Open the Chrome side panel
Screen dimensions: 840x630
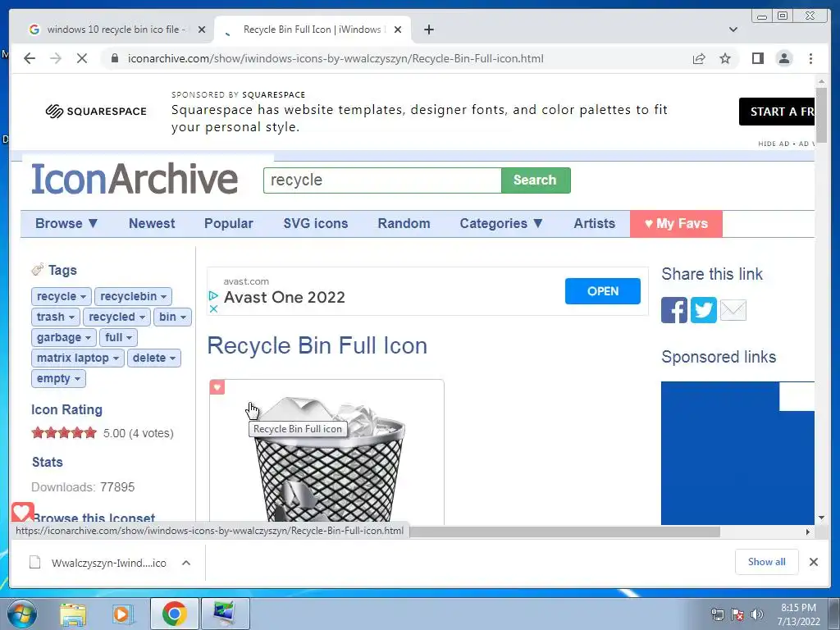pyautogui.click(x=757, y=58)
